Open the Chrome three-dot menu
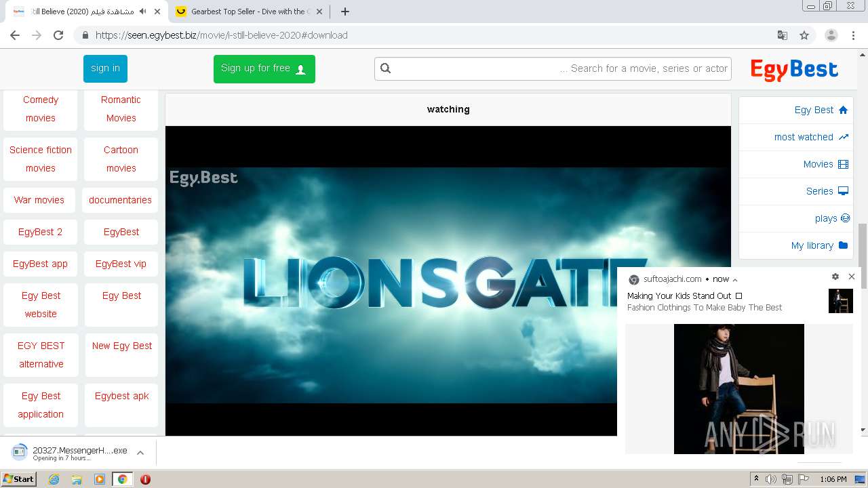 (x=853, y=35)
